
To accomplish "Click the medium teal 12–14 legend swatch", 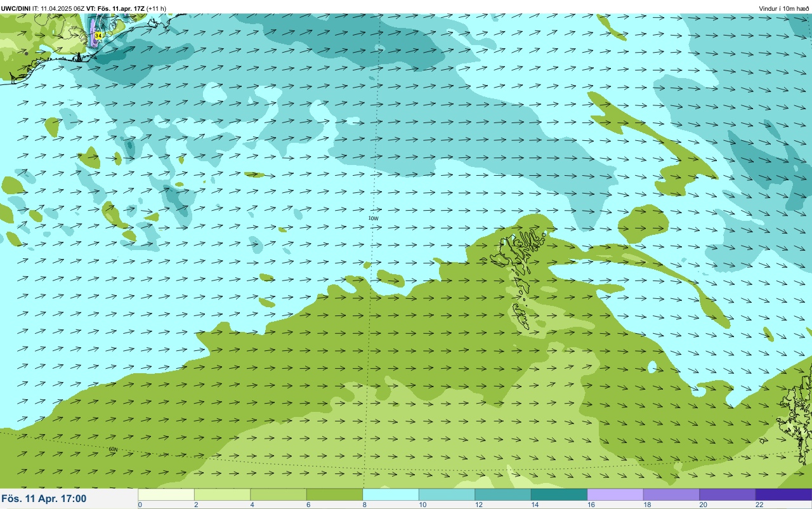I will [x=503, y=494].
